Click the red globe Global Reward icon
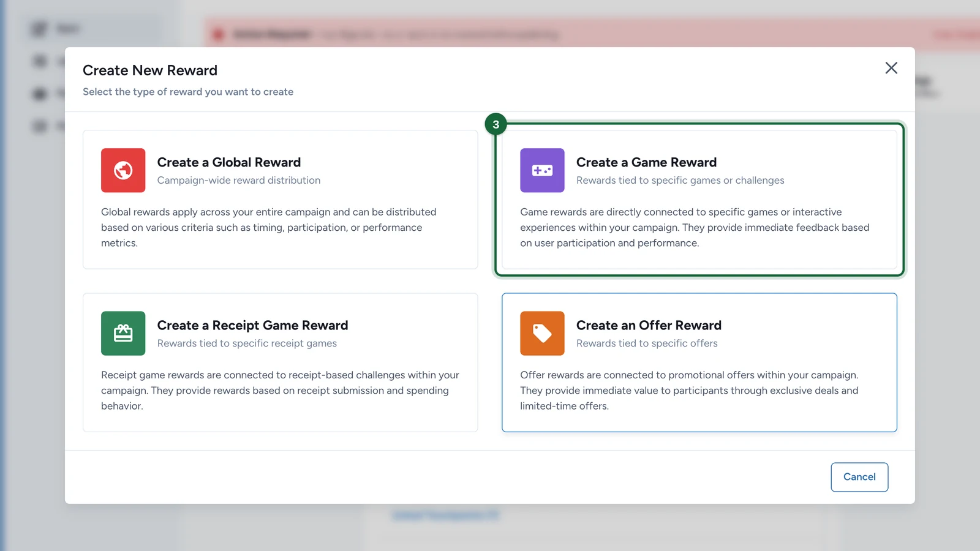This screenshot has width=980, height=551. (x=123, y=170)
